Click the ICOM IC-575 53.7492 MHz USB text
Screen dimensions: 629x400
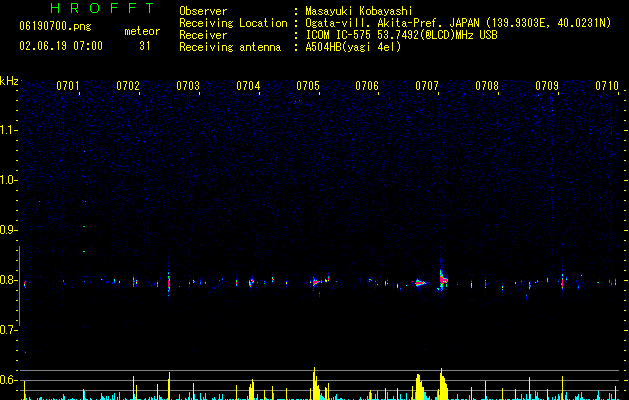401,35
